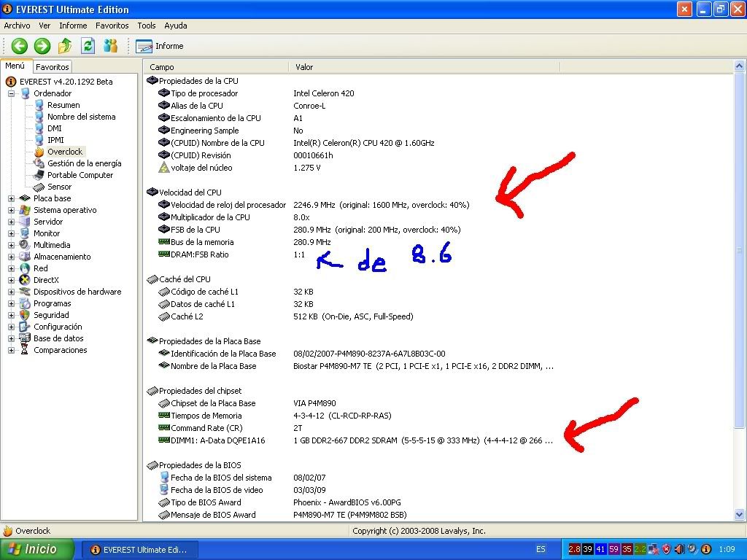Click the EVEREST info tray icon
The width and height of the screenshot is (747, 560).
click(706, 549)
